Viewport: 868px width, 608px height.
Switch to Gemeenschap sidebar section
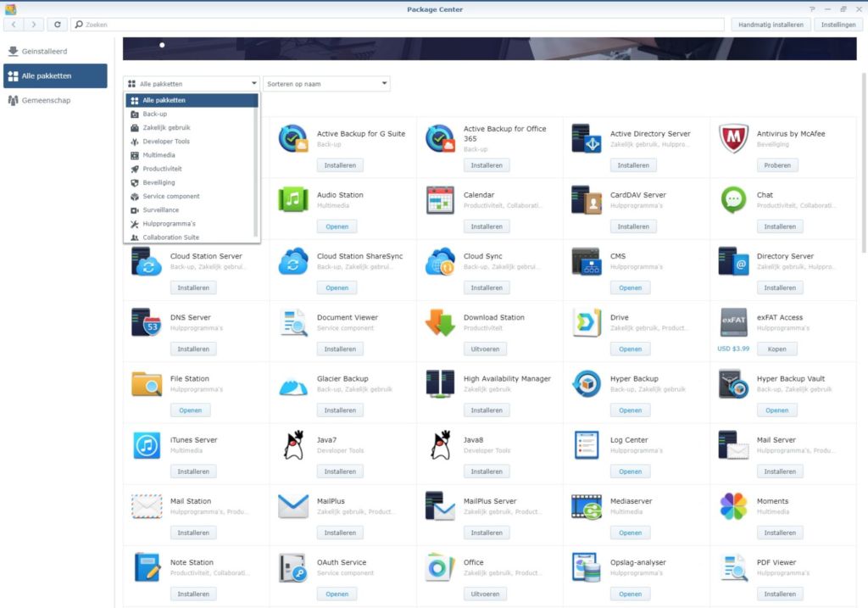click(x=55, y=101)
